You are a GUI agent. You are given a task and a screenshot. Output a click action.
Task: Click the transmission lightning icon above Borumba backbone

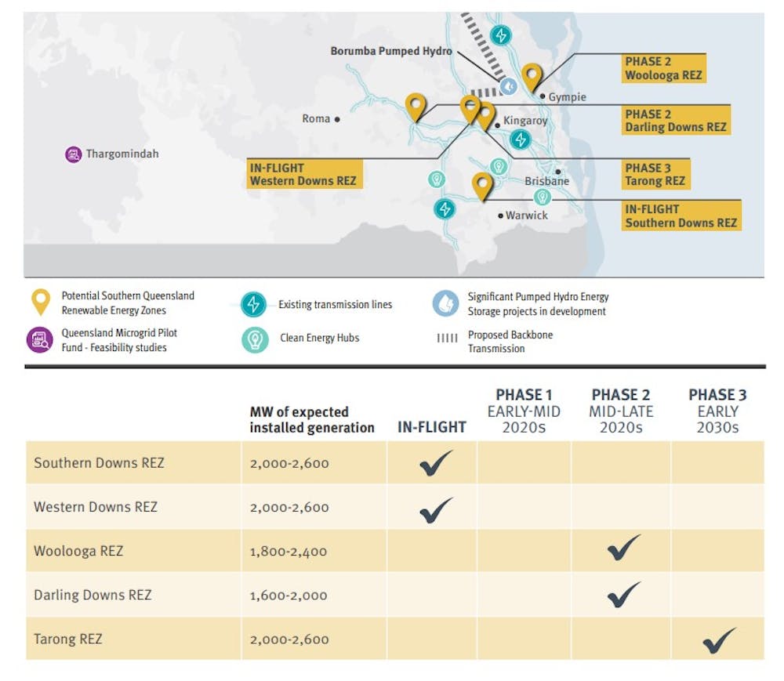pos(500,35)
